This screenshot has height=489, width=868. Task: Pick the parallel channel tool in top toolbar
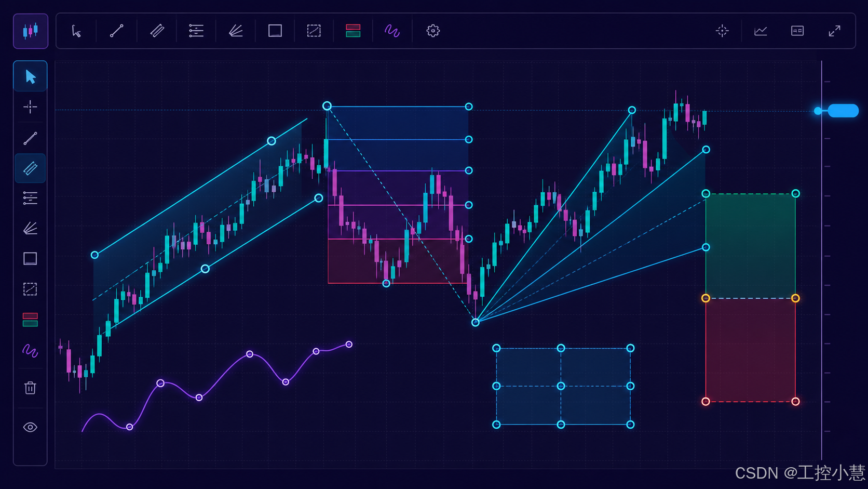click(157, 31)
